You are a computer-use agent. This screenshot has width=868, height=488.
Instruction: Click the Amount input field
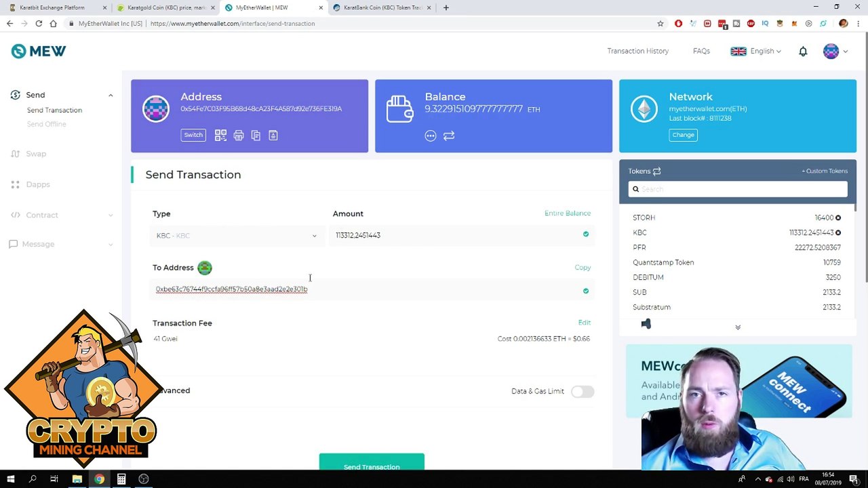pyautogui.click(x=461, y=236)
